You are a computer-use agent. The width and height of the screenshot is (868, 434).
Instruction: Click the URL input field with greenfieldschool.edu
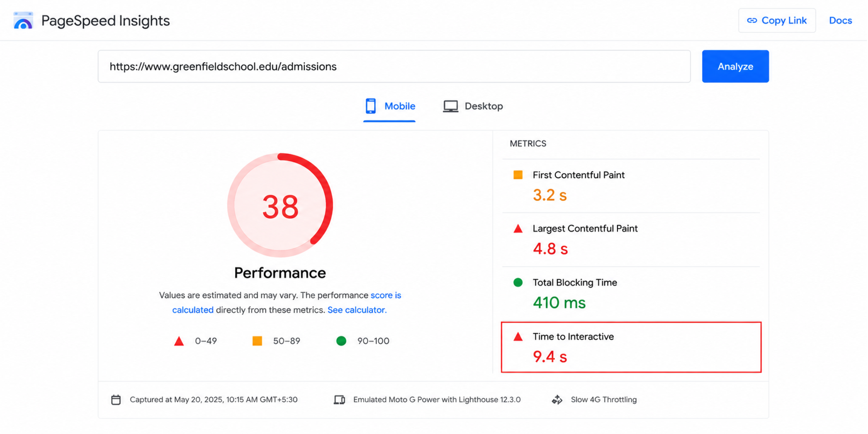394,66
